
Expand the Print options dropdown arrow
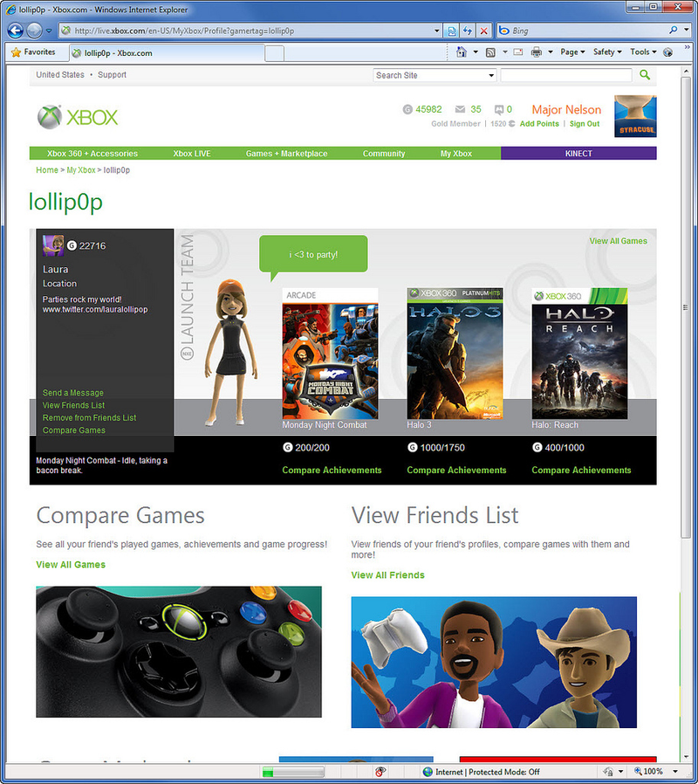(550, 52)
